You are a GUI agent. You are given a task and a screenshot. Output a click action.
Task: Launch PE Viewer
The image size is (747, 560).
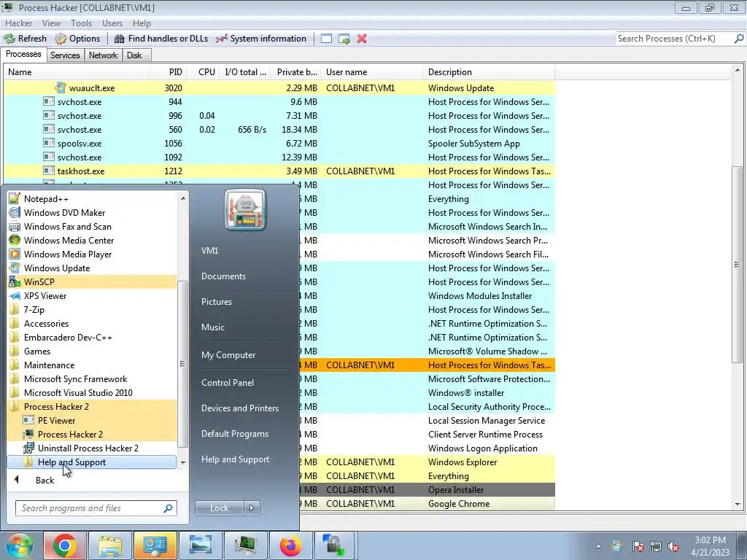click(x=93, y=420)
